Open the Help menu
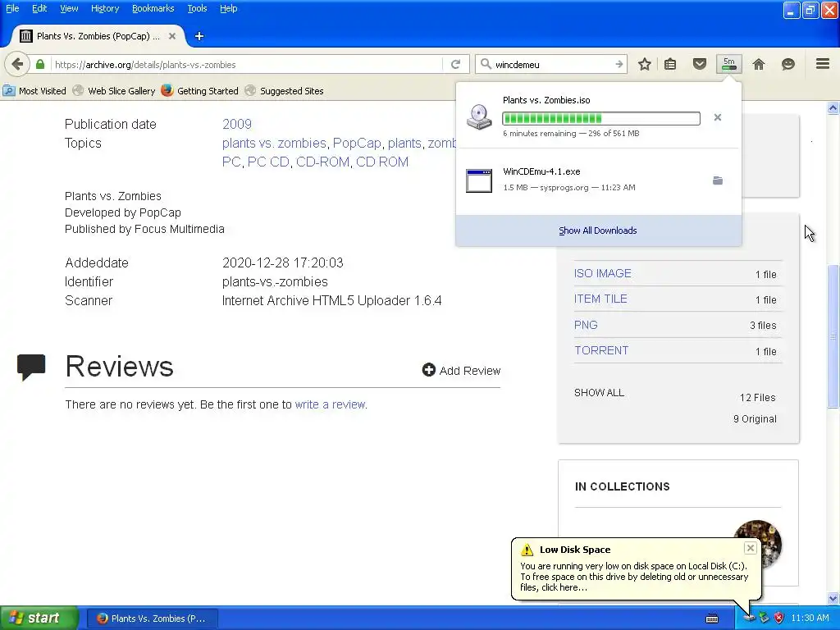Screen dimensions: 840x630 (x=228, y=8)
